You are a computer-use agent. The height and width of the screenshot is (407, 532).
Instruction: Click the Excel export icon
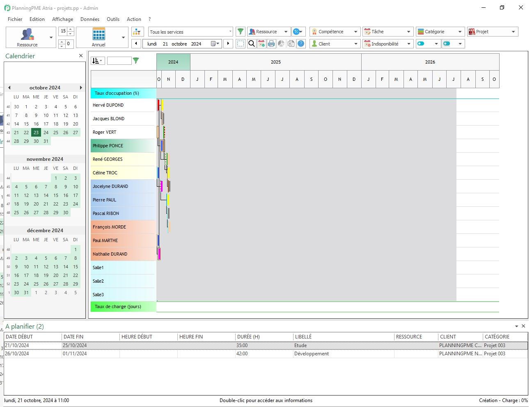pyautogui.click(x=291, y=43)
